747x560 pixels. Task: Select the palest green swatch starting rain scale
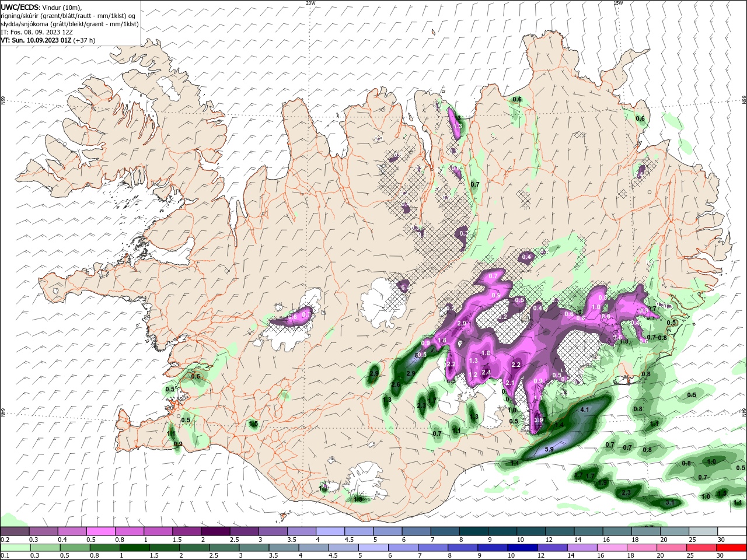(15, 548)
